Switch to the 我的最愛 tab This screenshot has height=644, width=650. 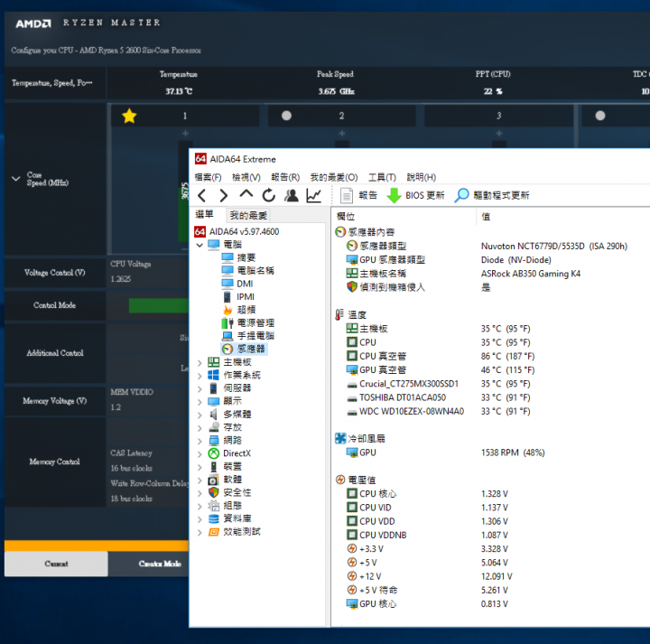tap(248, 215)
